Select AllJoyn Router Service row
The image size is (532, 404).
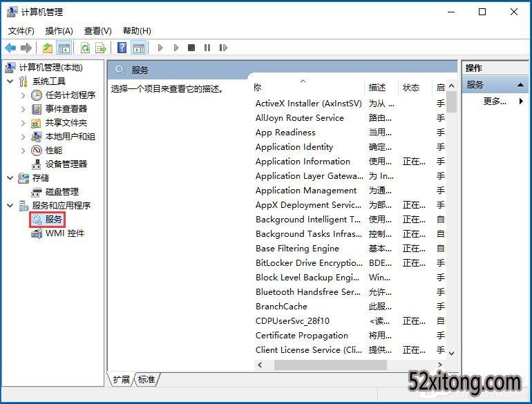(300, 118)
